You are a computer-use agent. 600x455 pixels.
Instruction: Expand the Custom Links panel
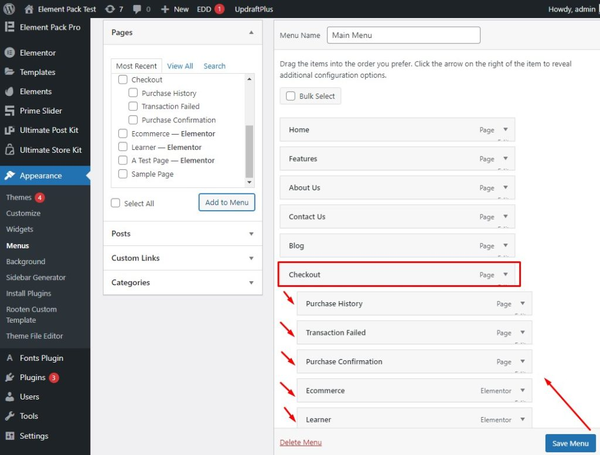tap(183, 258)
